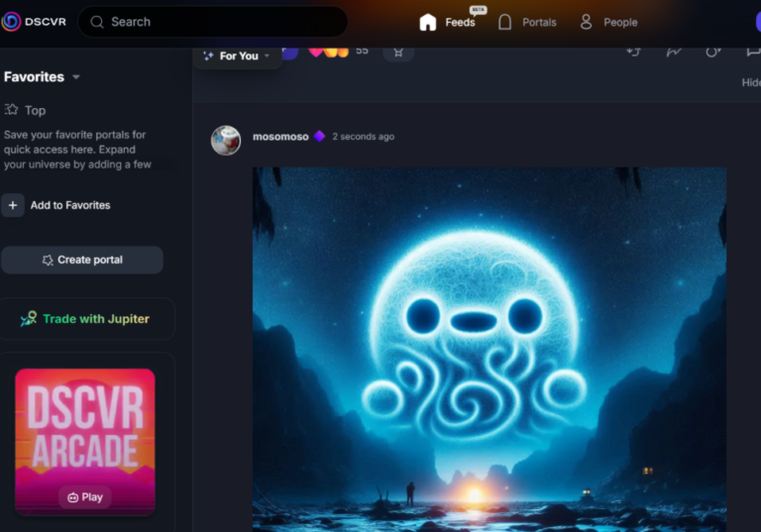Image resolution: width=761 pixels, height=532 pixels.
Task: Open the glowing jellyfish post image
Action: click(x=489, y=349)
